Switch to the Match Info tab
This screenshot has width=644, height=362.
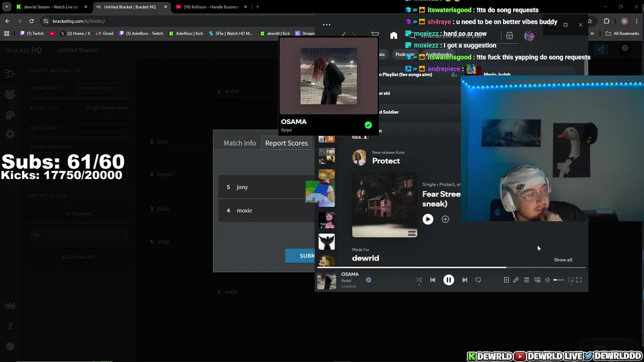(239, 143)
